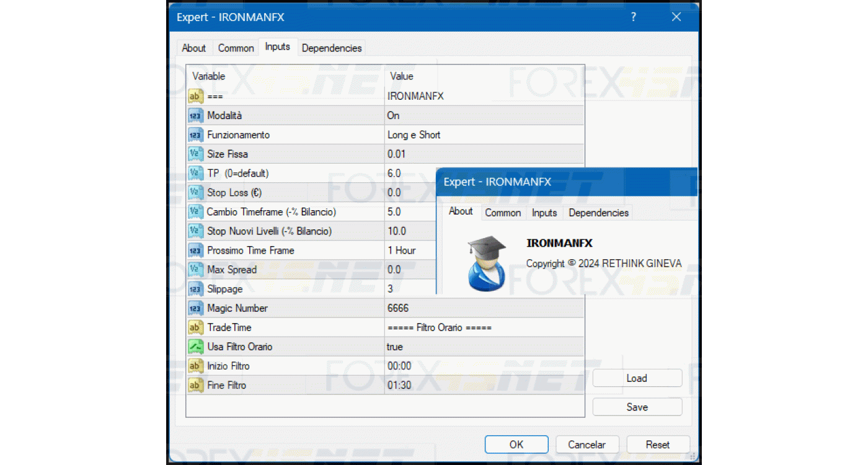Viewport: 868px width, 465px height.
Task: Click the Load button
Action: [x=637, y=378]
